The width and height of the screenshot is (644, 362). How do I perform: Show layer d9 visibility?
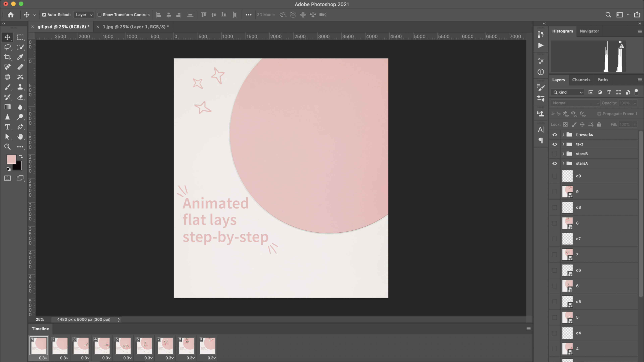(x=554, y=176)
